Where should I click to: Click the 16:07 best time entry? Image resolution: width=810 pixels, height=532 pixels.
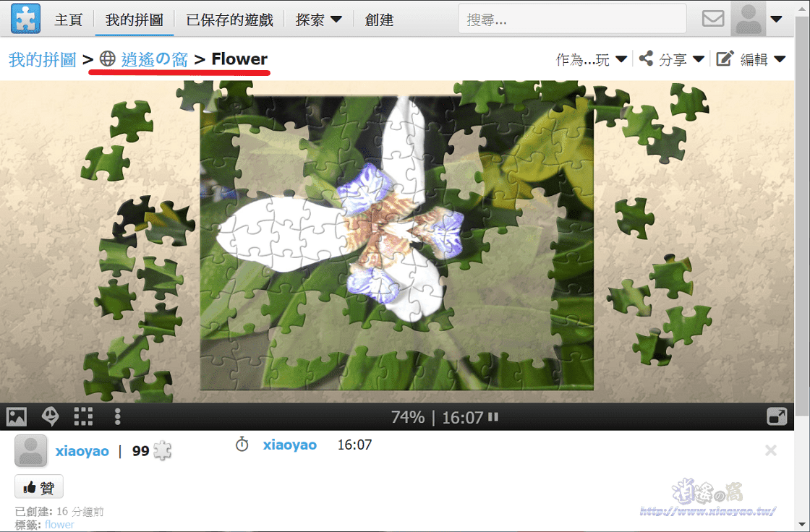tap(354, 445)
